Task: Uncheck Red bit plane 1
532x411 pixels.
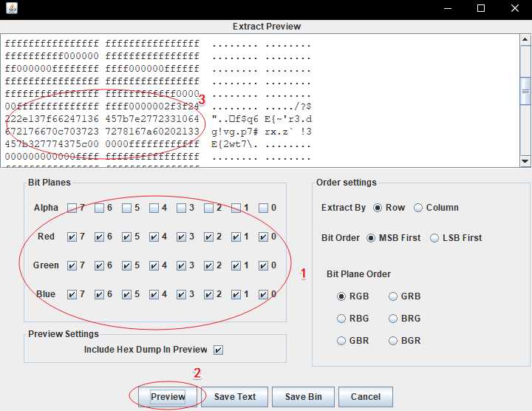Action: pos(236,237)
